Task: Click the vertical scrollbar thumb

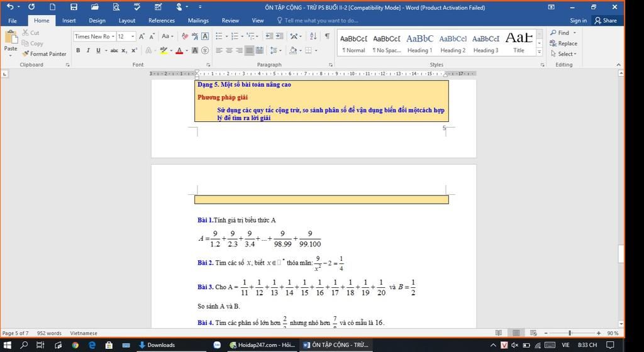Action: (x=621, y=253)
